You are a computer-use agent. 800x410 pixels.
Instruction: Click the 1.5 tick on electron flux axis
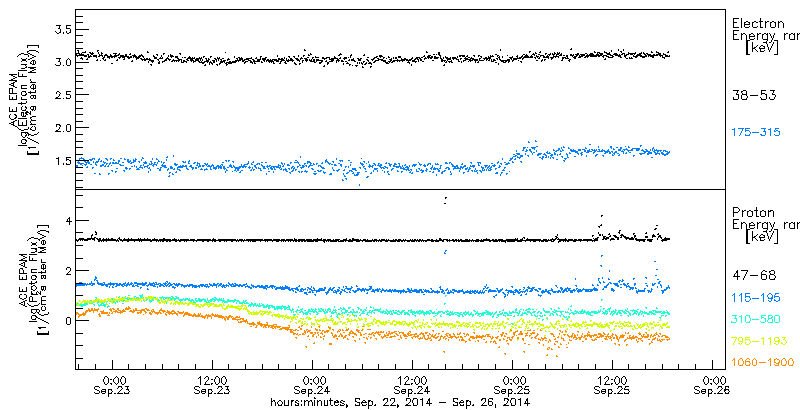pyautogui.click(x=61, y=161)
